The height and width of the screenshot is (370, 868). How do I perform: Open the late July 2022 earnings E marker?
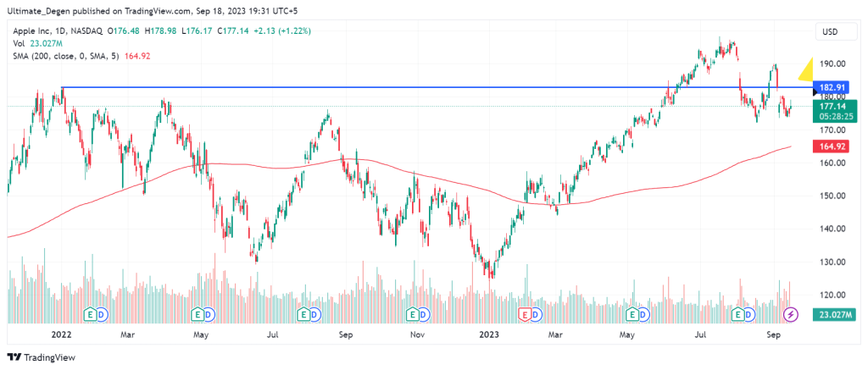(303, 315)
